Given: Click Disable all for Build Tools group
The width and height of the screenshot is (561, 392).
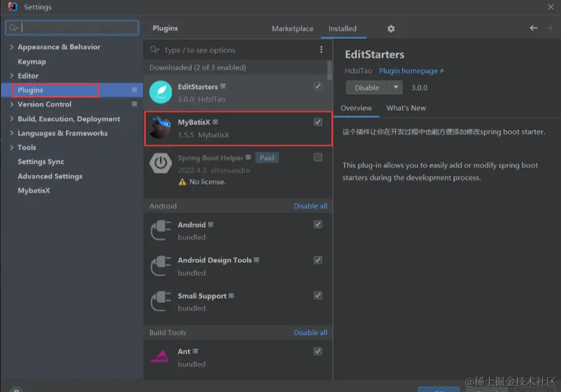Looking at the screenshot, I should pos(310,333).
